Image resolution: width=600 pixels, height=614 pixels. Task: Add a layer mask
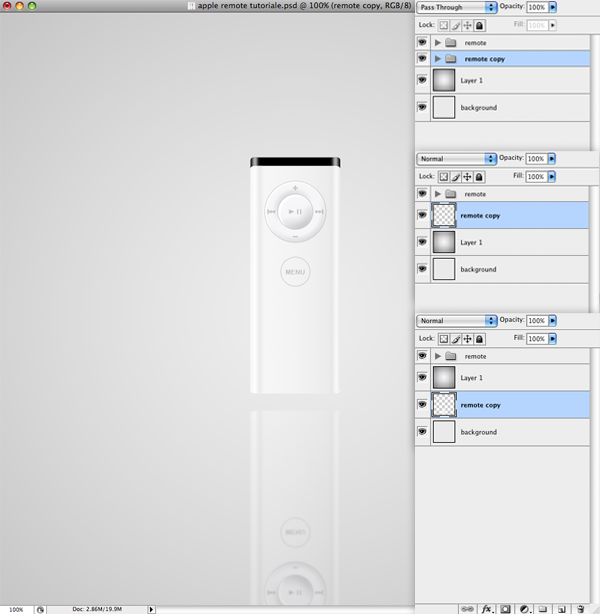(x=505, y=609)
